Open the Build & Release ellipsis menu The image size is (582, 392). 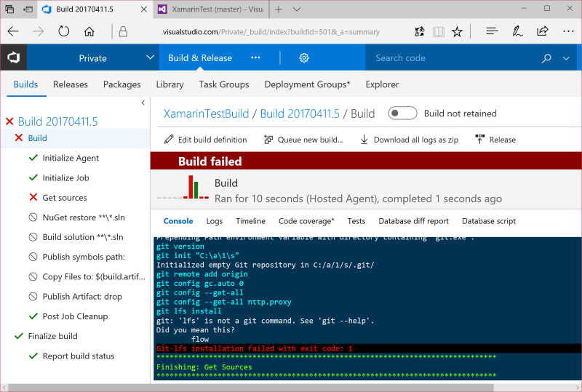pos(255,58)
